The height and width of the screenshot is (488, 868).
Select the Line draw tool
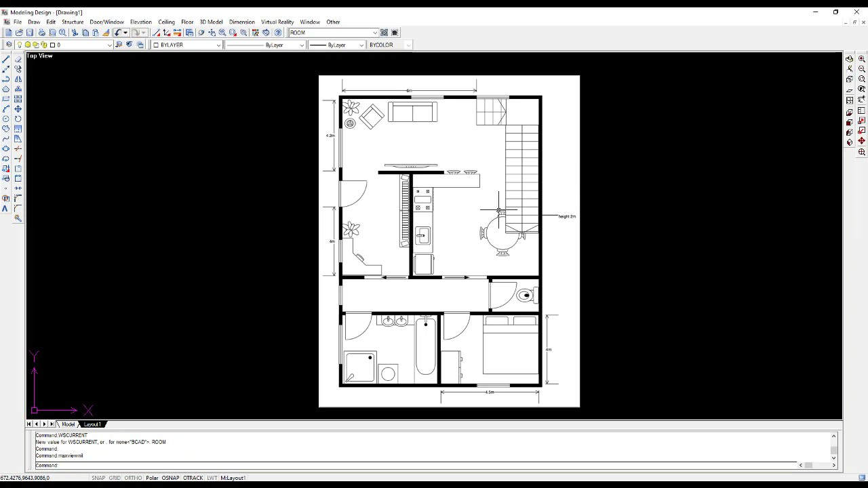coord(6,60)
